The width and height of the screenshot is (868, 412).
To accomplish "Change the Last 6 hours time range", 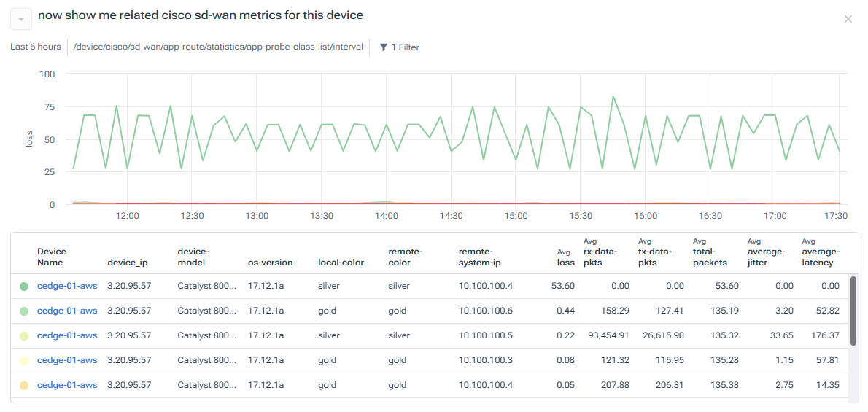I will pos(36,47).
